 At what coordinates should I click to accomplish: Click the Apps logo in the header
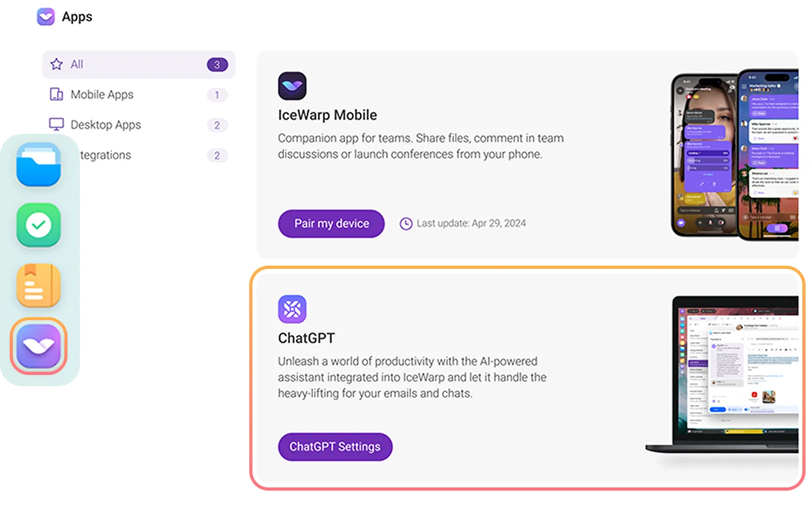coord(46,17)
